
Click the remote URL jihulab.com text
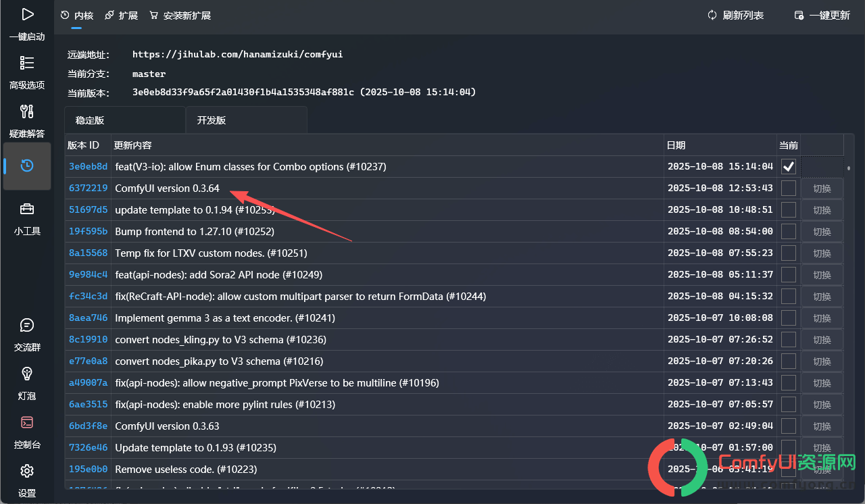coord(237,54)
